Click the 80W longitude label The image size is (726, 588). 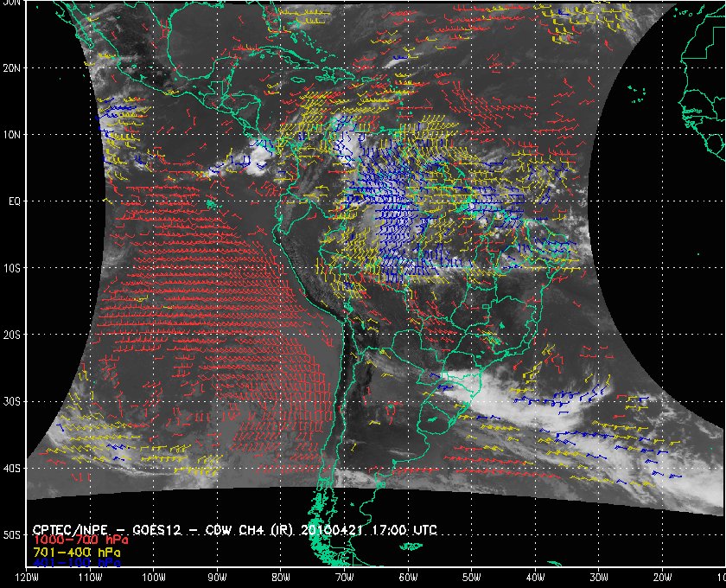click(x=281, y=577)
